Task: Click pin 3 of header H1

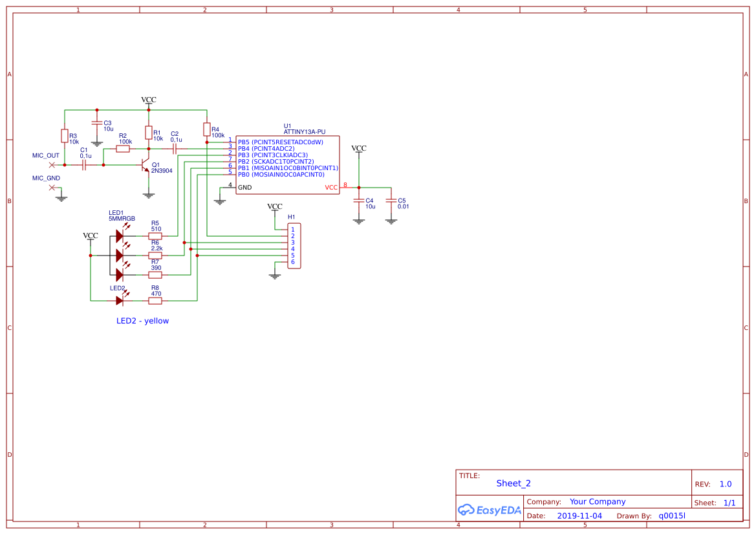Action: tap(293, 243)
